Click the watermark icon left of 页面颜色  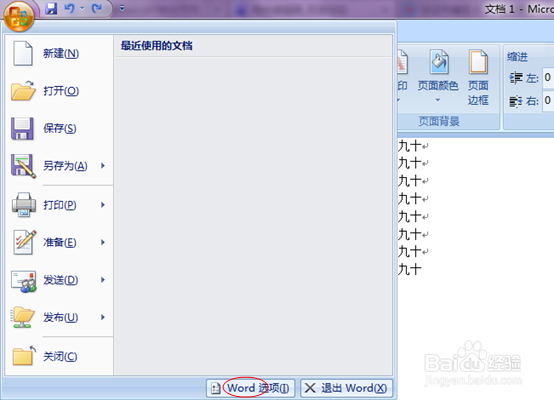coord(402,62)
